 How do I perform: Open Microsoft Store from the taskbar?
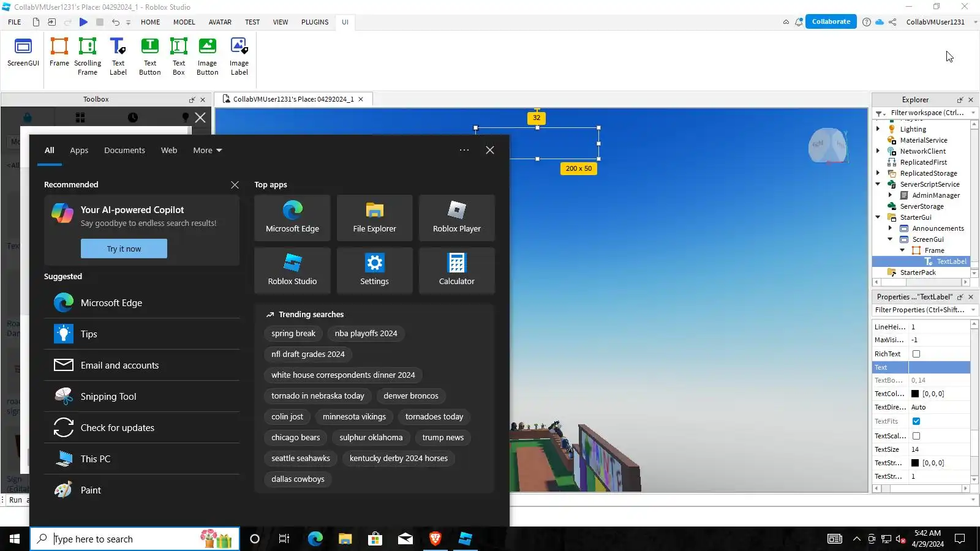tap(375, 539)
